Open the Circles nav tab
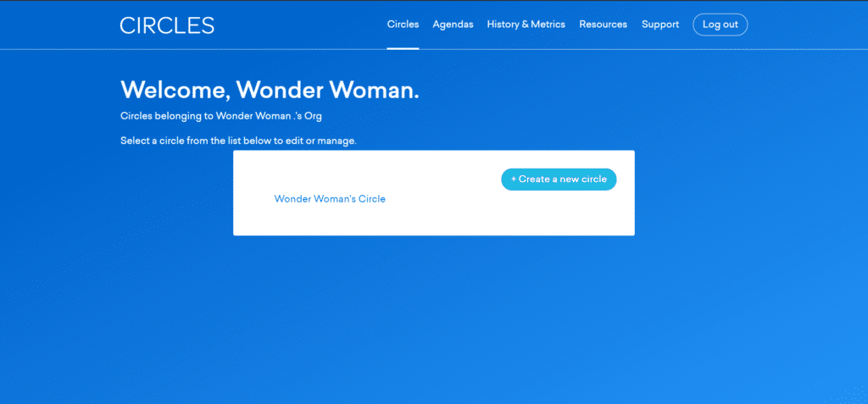The width and height of the screenshot is (868, 404). [x=403, y=25]
